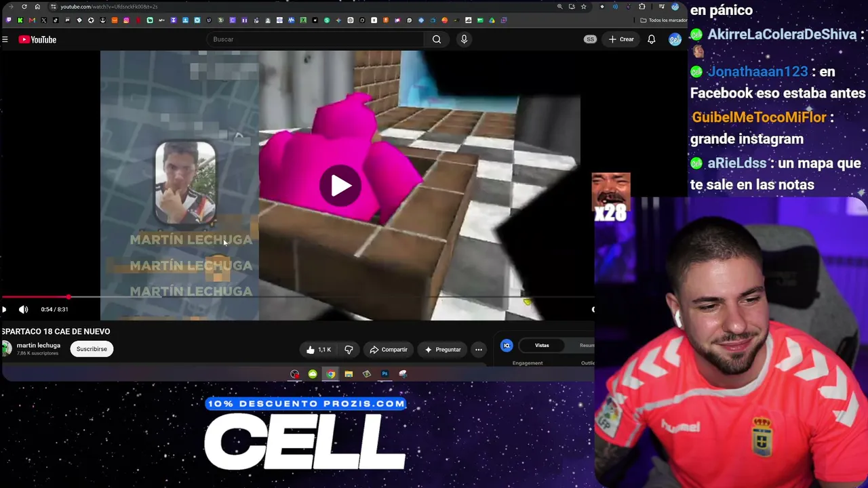Viewport: 868px width, 488px height.
Task: Click the x28 emote badge thumbnail
Action: tap(611, 198)
